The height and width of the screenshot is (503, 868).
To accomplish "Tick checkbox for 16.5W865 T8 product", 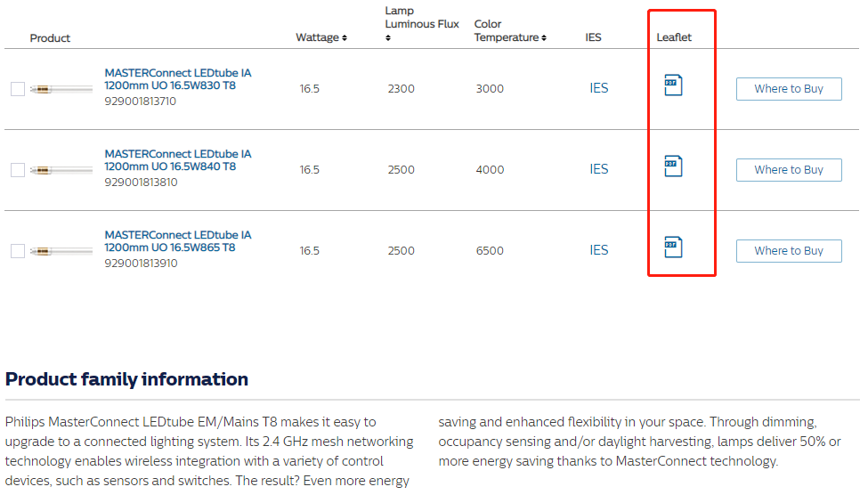I will click(x=18, y=251).
